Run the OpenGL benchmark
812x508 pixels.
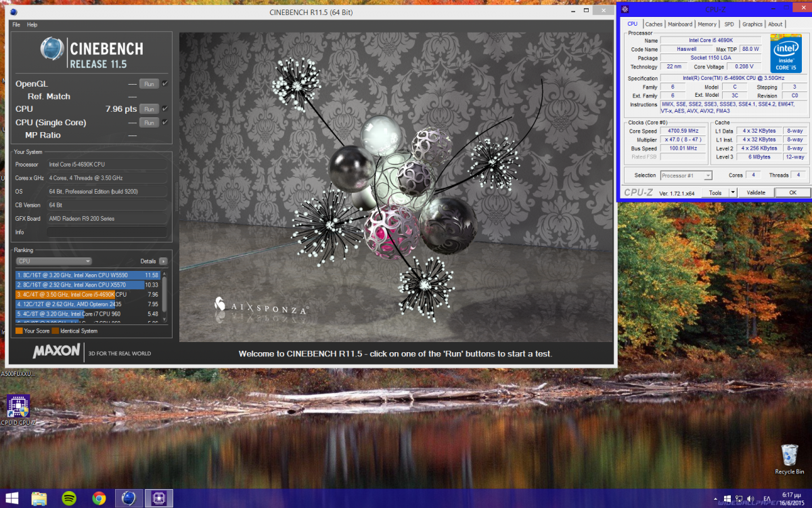(x=149, y=84)
